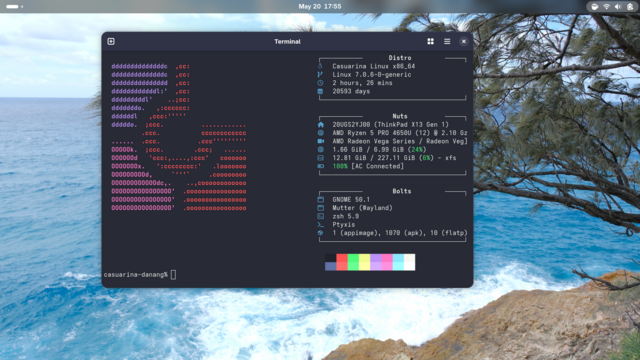Click the text Casuarina Linux x86_64
640x360 pixels.
coord(373,66)
